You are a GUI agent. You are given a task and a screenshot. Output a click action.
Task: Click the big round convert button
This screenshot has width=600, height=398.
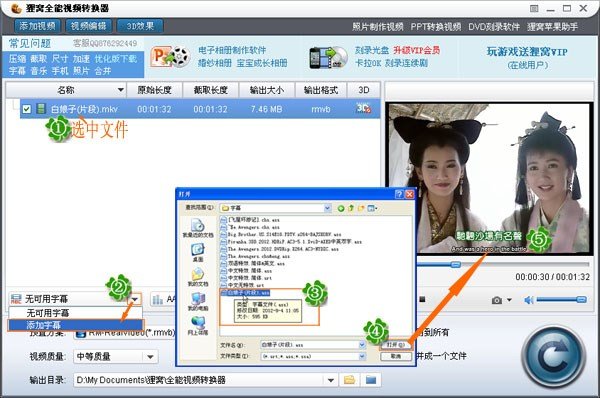(554, 357)
